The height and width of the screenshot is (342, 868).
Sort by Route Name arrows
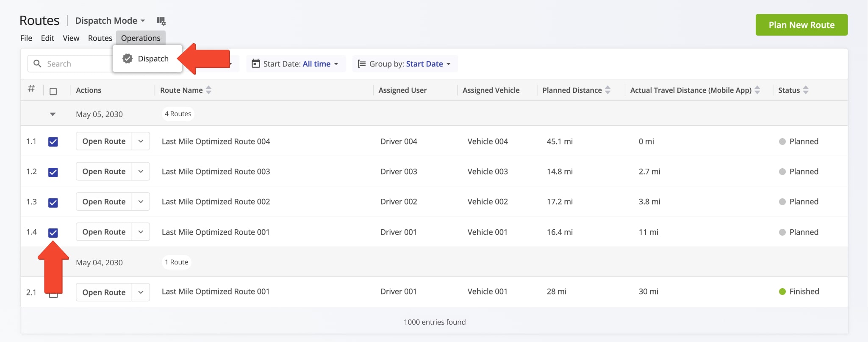(x=208, y=90)
